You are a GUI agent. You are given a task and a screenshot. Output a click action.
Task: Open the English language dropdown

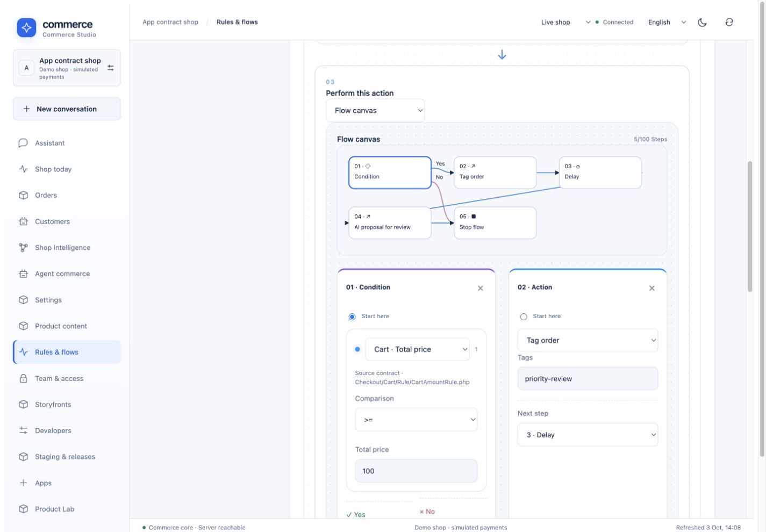[667, 22]
